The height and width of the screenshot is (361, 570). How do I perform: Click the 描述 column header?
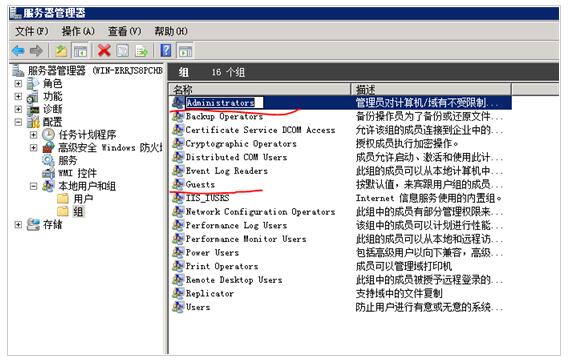click(x=431, y=89)
